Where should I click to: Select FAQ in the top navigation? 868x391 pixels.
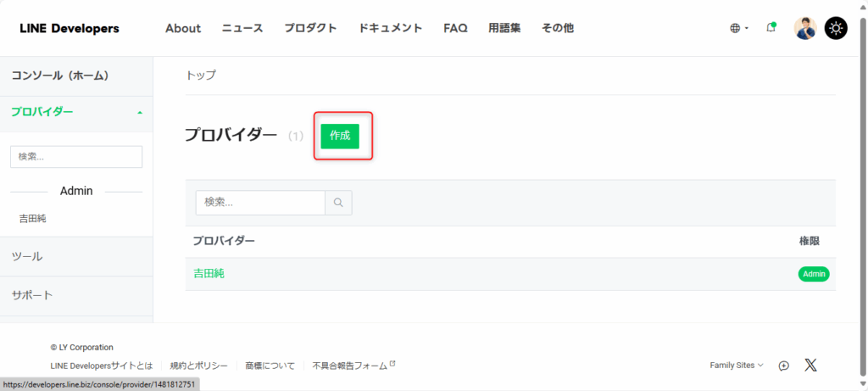tap(455, 28)
